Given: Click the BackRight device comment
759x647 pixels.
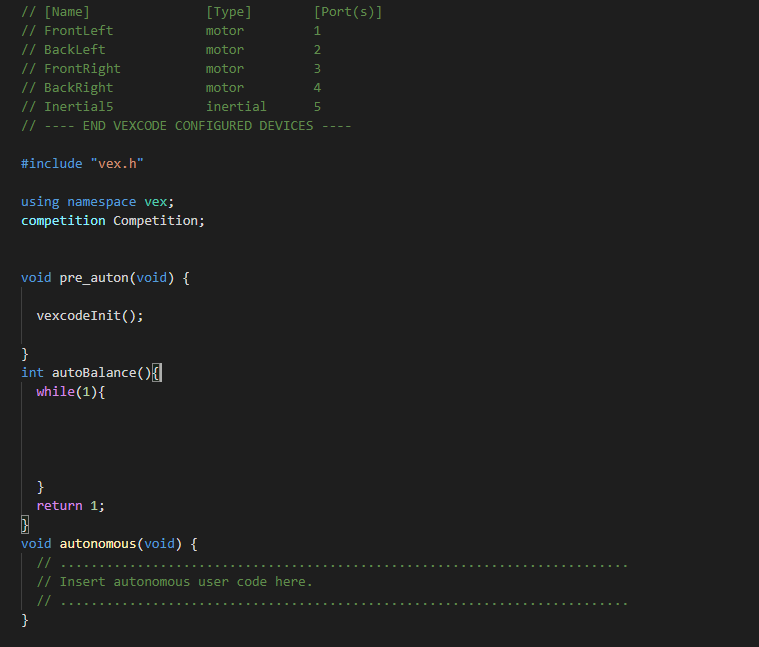Looking at the screenshot, I should 78,88.
